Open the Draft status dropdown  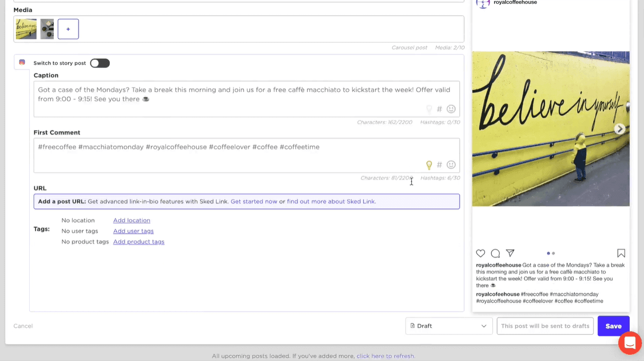point(448,325)
